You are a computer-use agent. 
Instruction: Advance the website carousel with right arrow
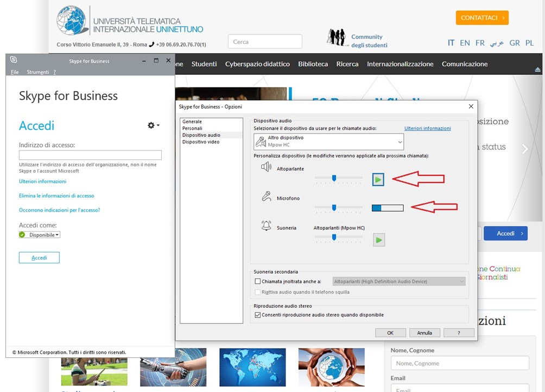[x=524, y=149]
